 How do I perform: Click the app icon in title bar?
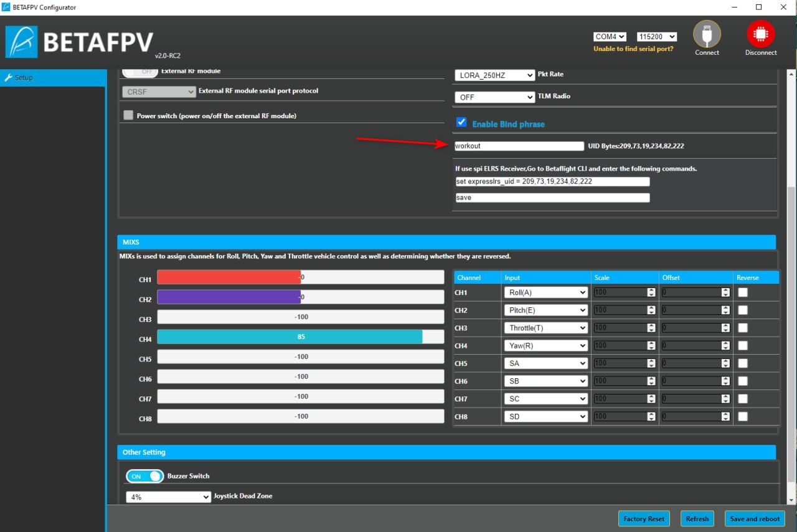click(6, 7)
